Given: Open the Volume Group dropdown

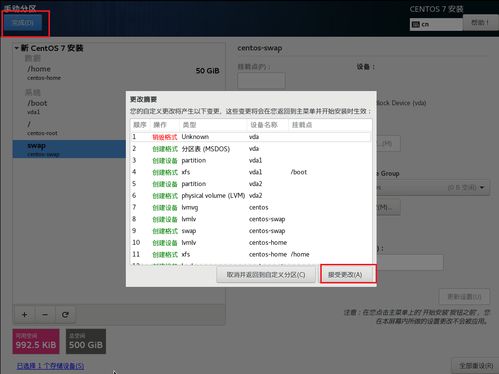Looking at the screenshot, I should pos(433,187).
